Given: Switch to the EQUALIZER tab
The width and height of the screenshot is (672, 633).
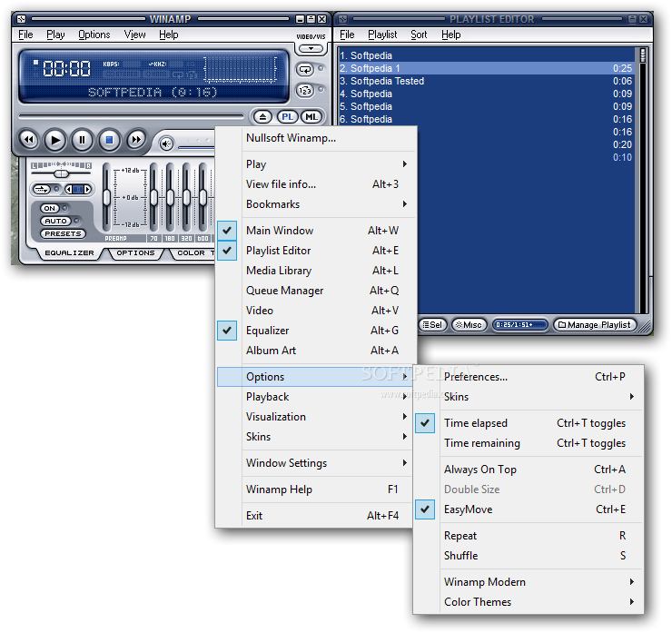Looking at the screenshot, I should (69, 252).
